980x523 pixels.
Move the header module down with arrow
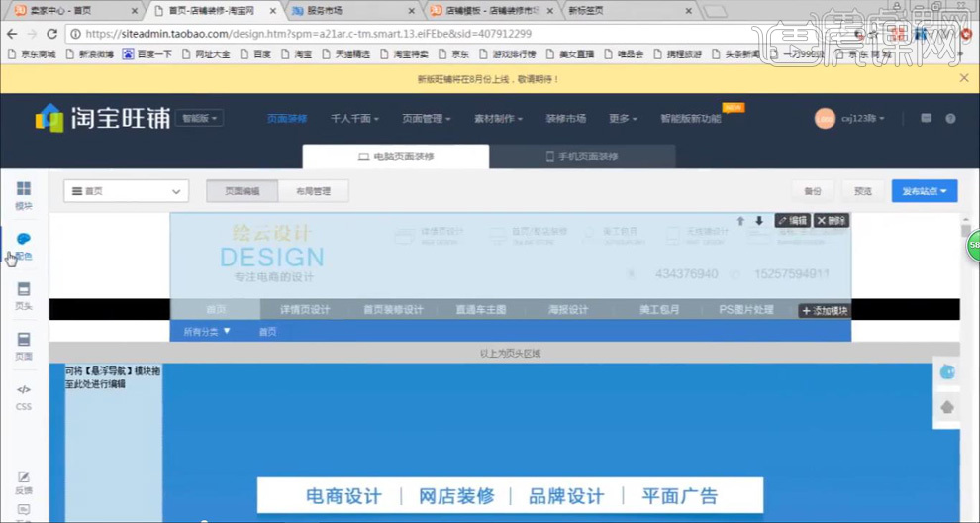(758, 221)
